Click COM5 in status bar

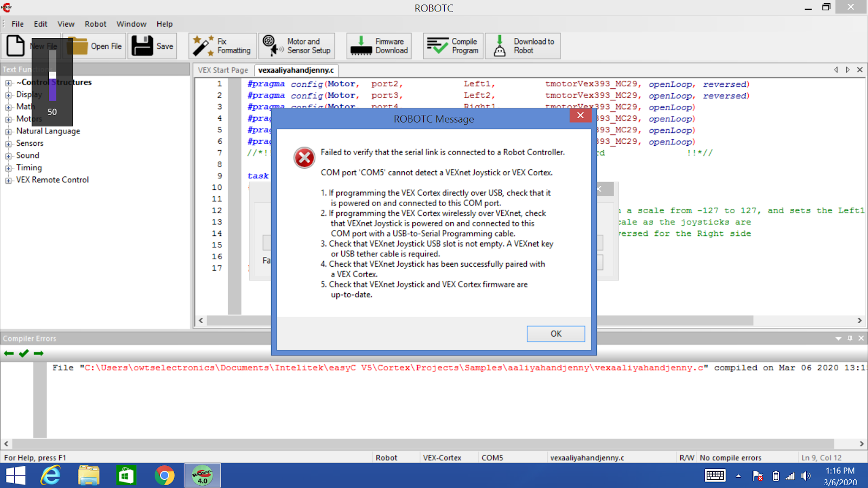[x=492, y=458]
